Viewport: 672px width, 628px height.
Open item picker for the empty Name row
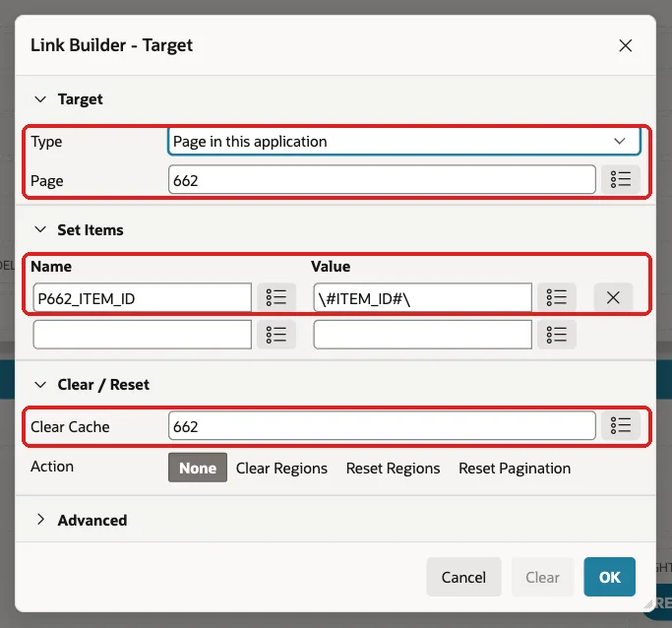(x=276, y=335)
